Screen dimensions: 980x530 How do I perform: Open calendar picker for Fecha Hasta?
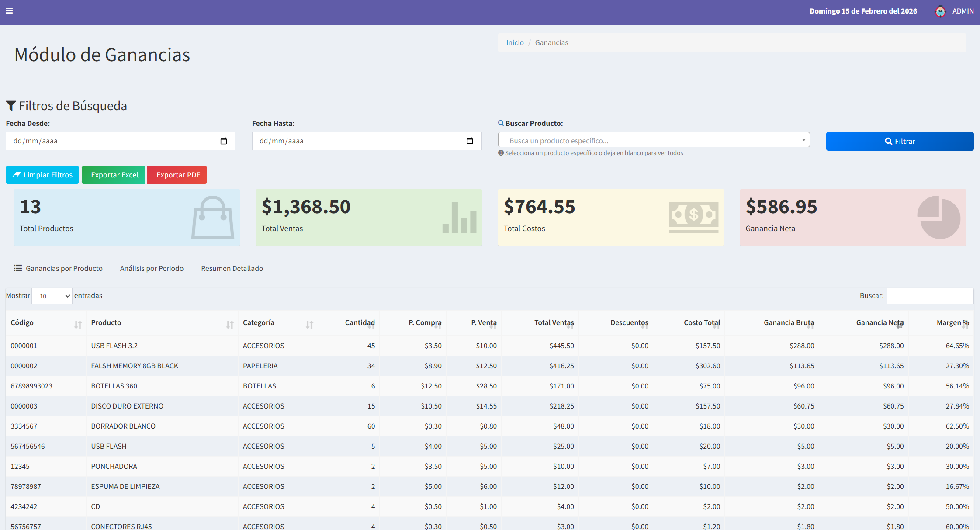coord(470,141)
